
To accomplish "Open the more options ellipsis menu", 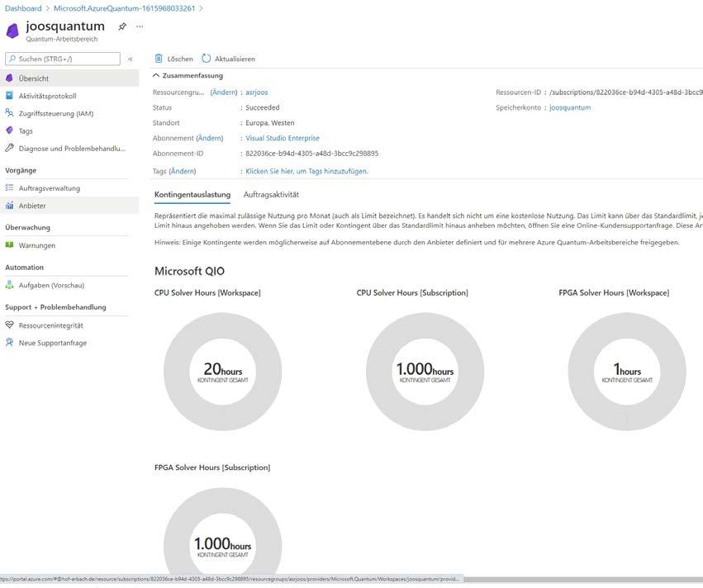I will coord(140,26).
